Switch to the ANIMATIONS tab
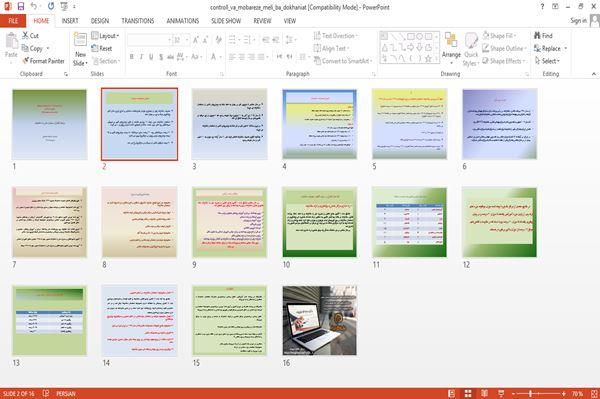The image size is (600, 399). 183,21
